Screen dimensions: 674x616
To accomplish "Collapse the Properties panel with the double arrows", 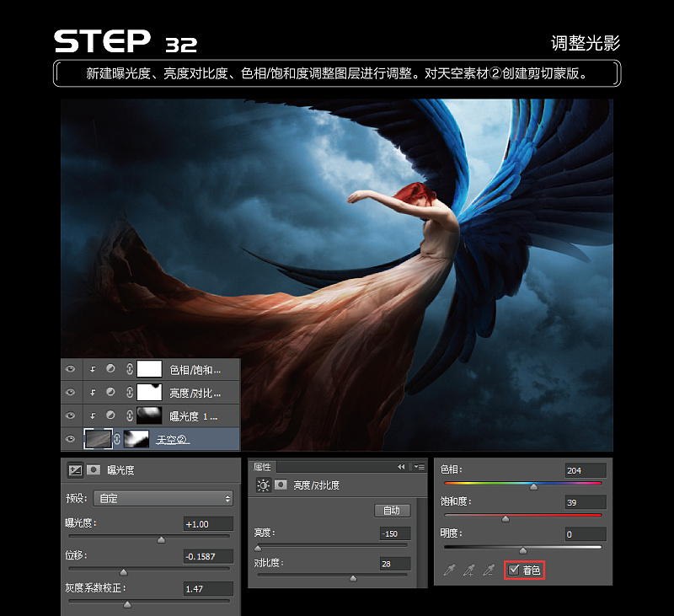I will coord(402,466).
